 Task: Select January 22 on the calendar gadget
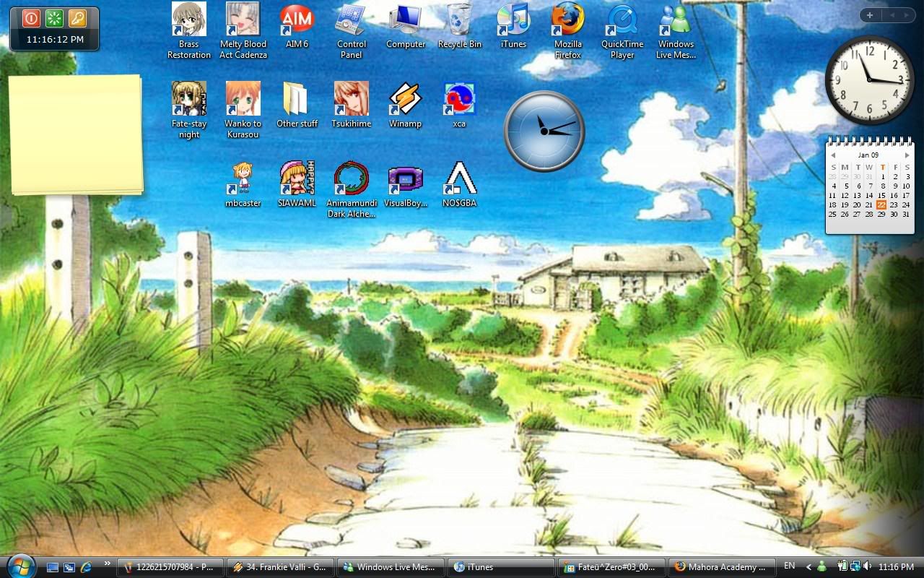(x=881, y=204)
